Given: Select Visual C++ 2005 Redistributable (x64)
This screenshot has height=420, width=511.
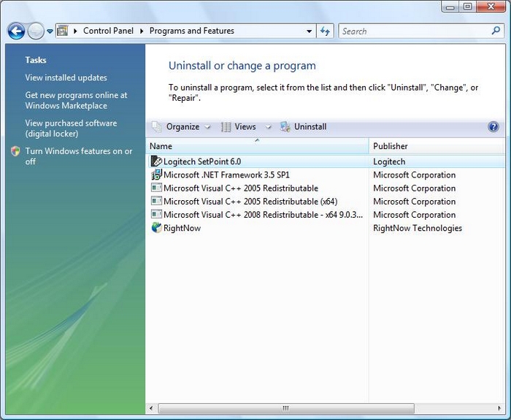Looking at the screenshot, I should [250, 202].
